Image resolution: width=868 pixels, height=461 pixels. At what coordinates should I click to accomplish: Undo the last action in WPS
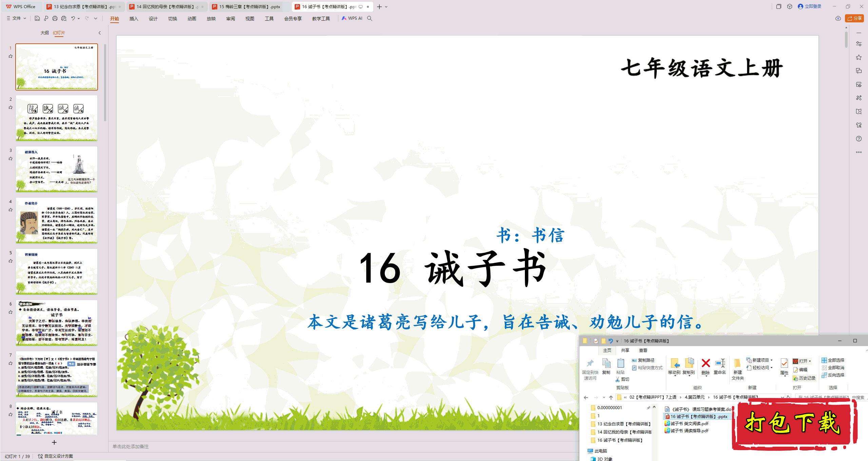(73, 18)
